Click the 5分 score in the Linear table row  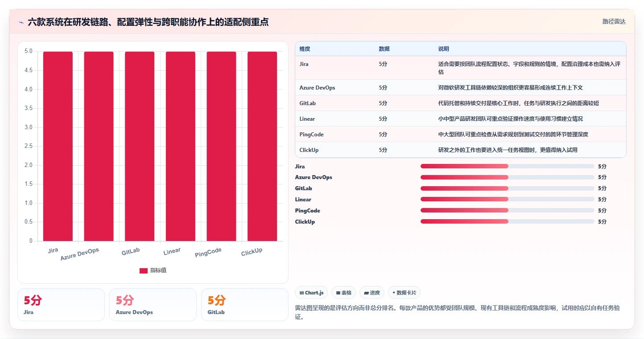tap(383, 119)
